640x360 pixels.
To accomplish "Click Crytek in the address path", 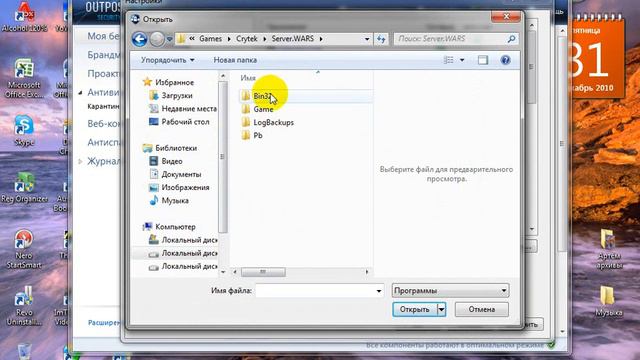I will (247, 39).
